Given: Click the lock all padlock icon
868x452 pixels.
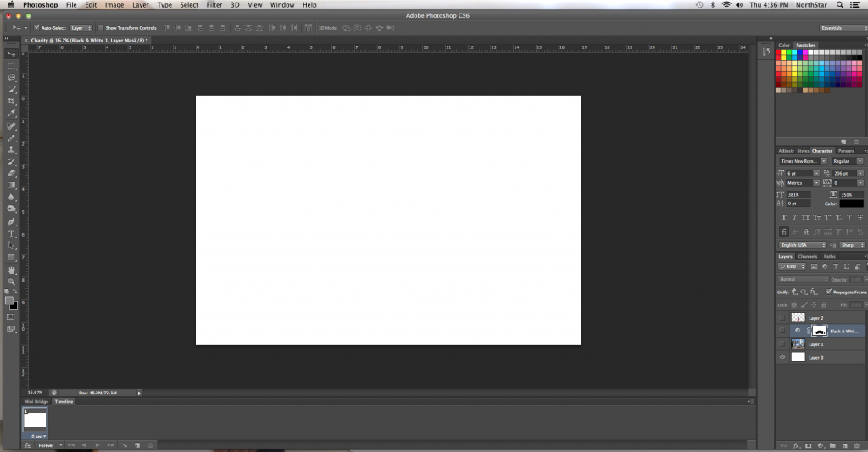Looking at the screenshot, I should coord(824,304).
